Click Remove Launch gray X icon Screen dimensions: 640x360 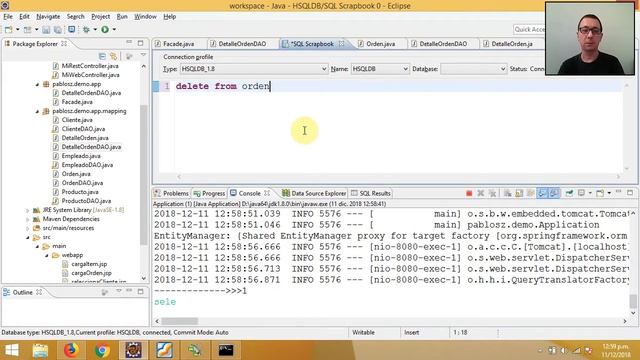(x=481, y=193)
